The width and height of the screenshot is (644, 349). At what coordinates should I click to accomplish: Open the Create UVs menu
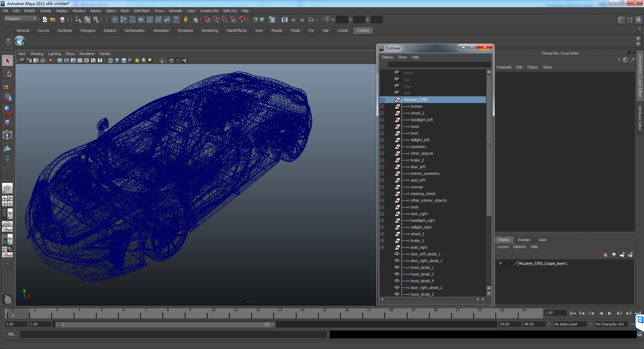[209, 11]
